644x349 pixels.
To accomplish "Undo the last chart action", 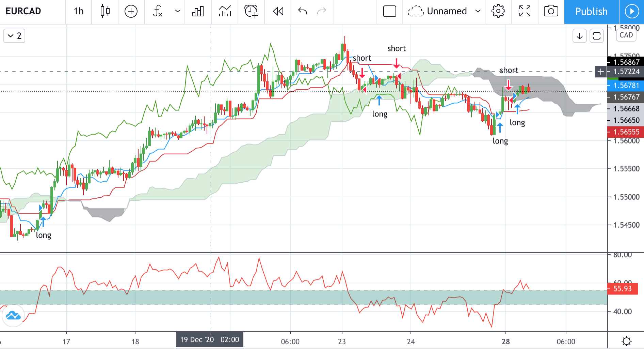I will (x=303, y=11).
